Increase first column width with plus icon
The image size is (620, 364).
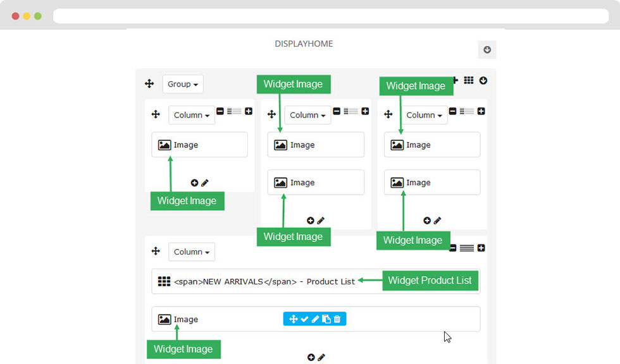(248, 111)
